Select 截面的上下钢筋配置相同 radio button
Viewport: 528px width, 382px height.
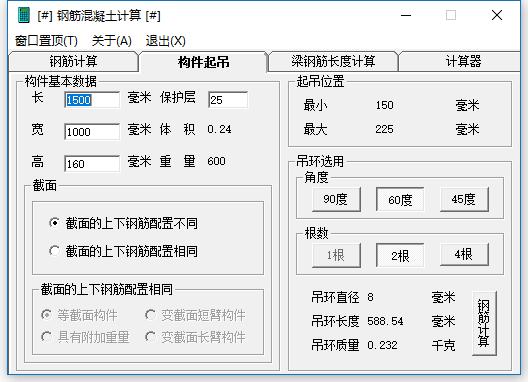point(123,251)
